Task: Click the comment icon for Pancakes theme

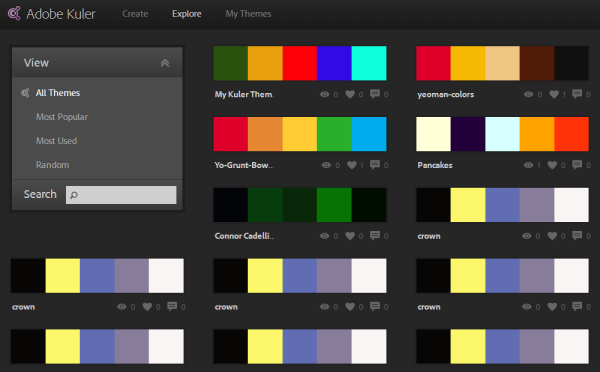Action: pos(577,165)
